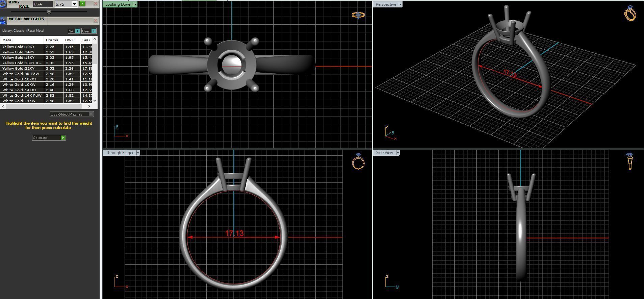Select the White Gold:14KW row
The width and height of the screenshot is (644, 299).
(46, 101)
